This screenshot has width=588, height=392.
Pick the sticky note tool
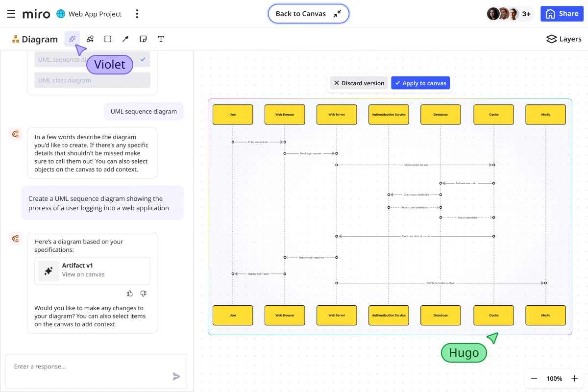(143, 39)
